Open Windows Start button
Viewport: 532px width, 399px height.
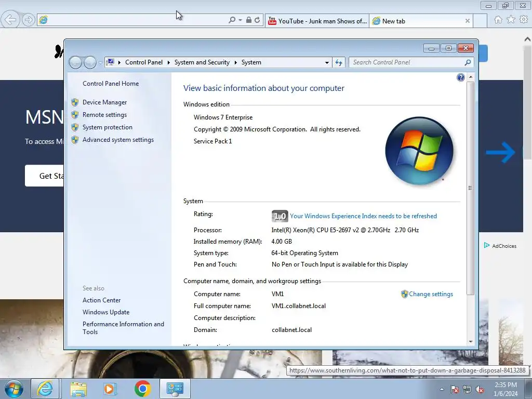(14, 389)
